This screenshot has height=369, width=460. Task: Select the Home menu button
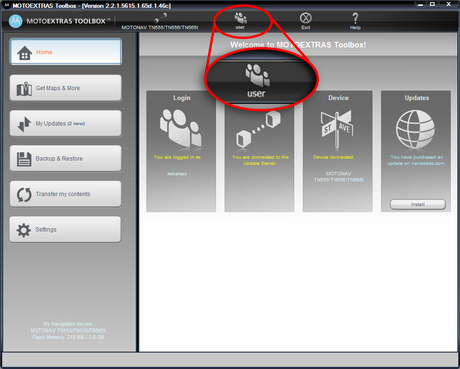point(66,52)
